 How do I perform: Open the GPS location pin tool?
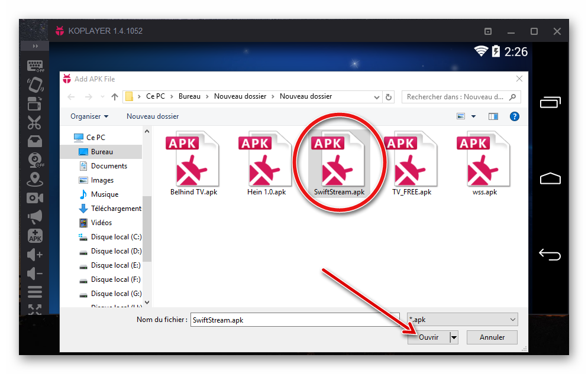point(35,179)
